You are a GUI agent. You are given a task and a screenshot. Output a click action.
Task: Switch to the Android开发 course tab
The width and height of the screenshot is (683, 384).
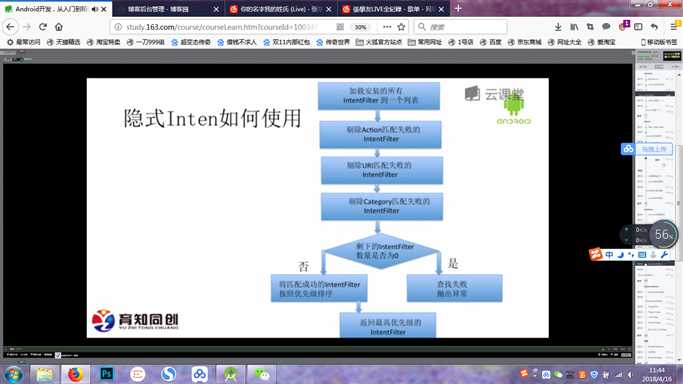pos(51,9)
